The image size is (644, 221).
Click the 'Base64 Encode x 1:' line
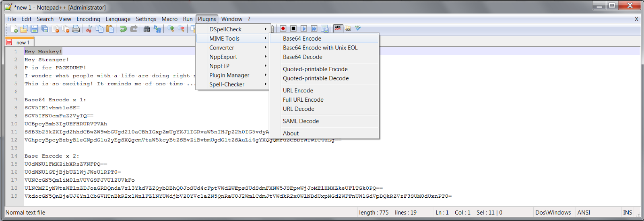click(55, 100)
